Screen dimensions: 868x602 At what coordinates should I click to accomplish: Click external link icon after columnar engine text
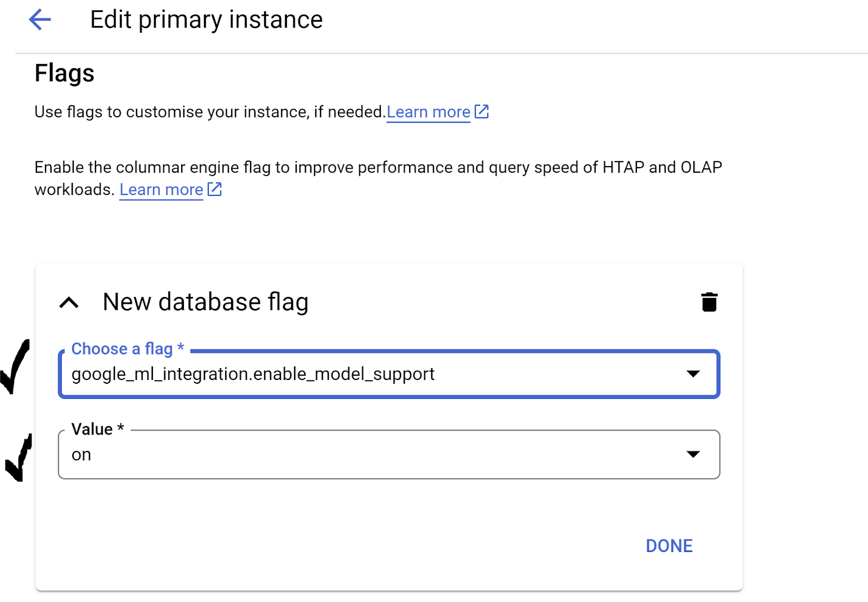pyautogui.click(x=215, y=189)
